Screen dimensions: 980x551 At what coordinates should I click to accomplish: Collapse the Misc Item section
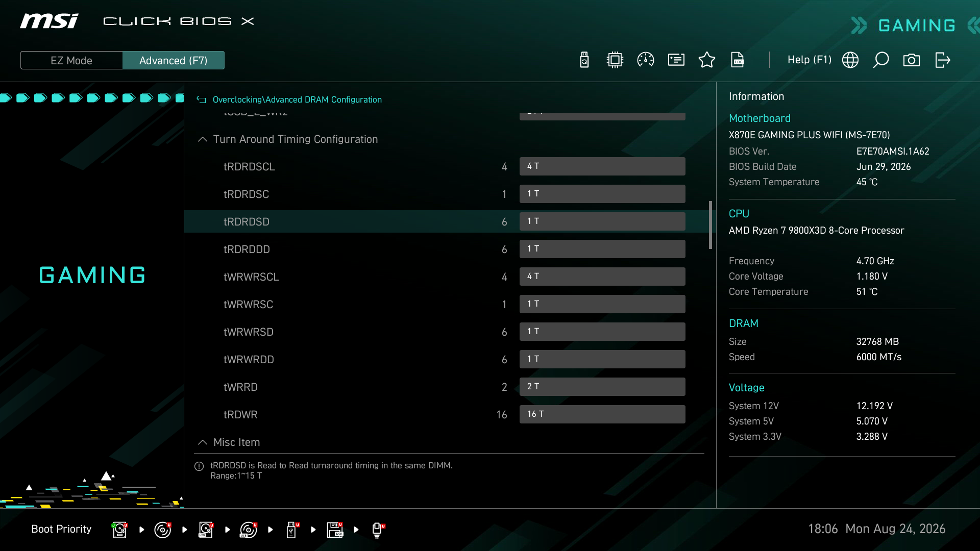[x=203, y=442]
